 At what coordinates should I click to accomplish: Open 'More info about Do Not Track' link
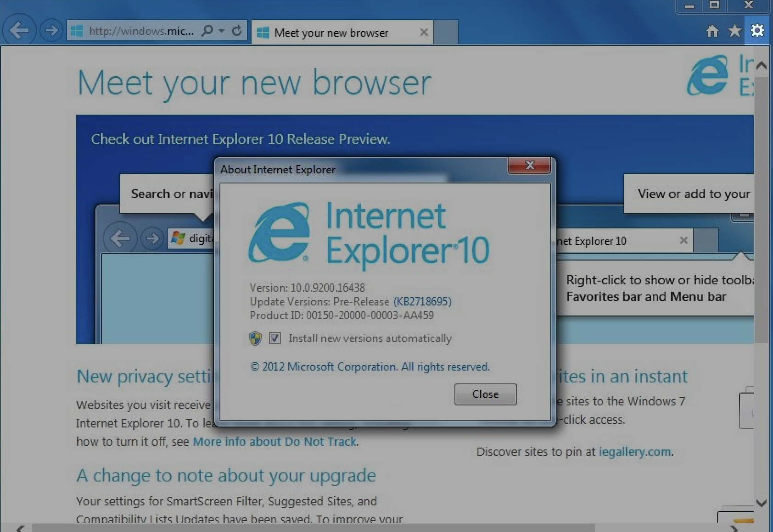[274, 441]
